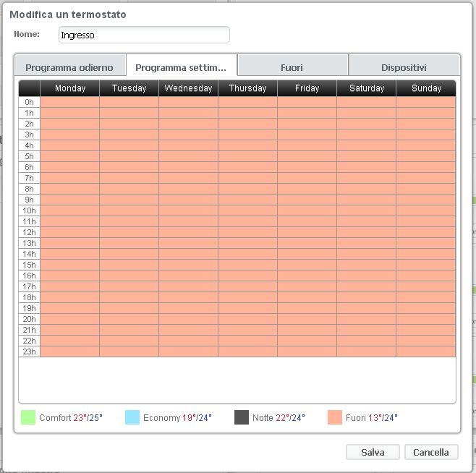Select the 12h row label
This screenshot has height=473, width=476.
tap(29, 232)
